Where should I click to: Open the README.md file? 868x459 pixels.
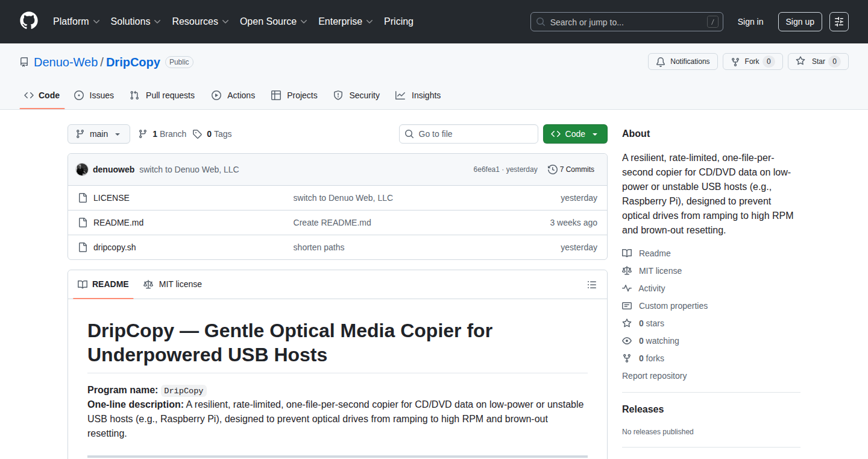pyautogui.click(x=119, y=223)
